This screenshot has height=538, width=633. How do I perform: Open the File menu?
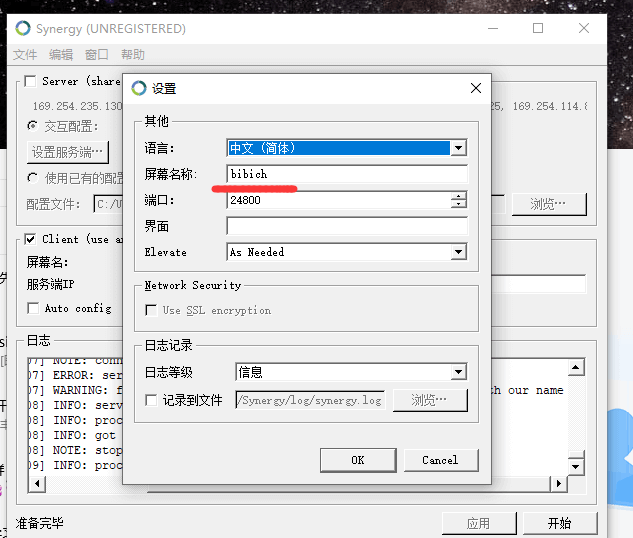point(25,55)
